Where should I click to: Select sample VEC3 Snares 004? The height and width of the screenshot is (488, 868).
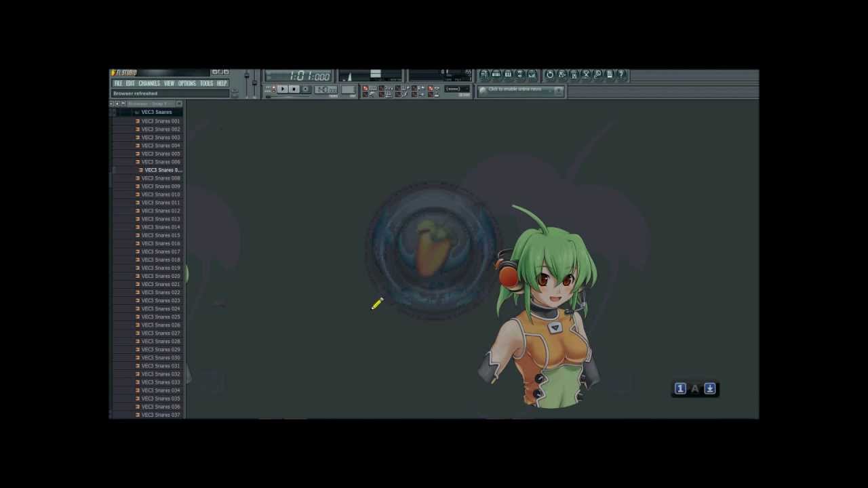(x=161, y=146)
